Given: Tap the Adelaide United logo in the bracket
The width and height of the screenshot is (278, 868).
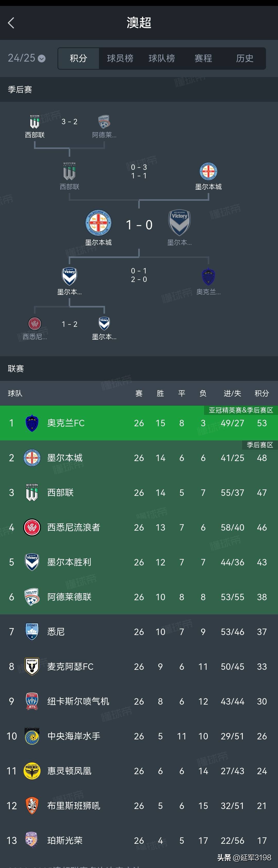Looking at the screenshot, I should click(x=104, y=122).
